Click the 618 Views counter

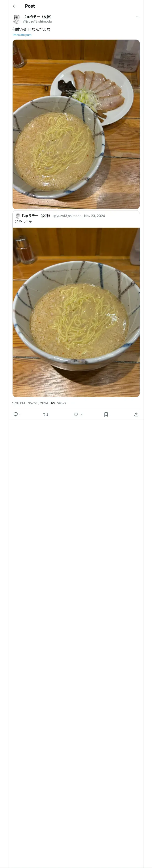(x=58, y=403)
